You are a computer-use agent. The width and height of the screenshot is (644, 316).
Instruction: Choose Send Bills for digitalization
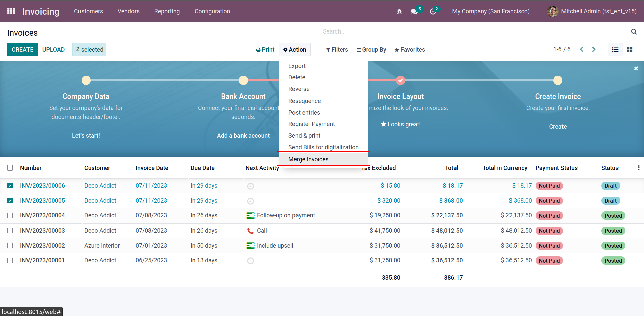323,147
